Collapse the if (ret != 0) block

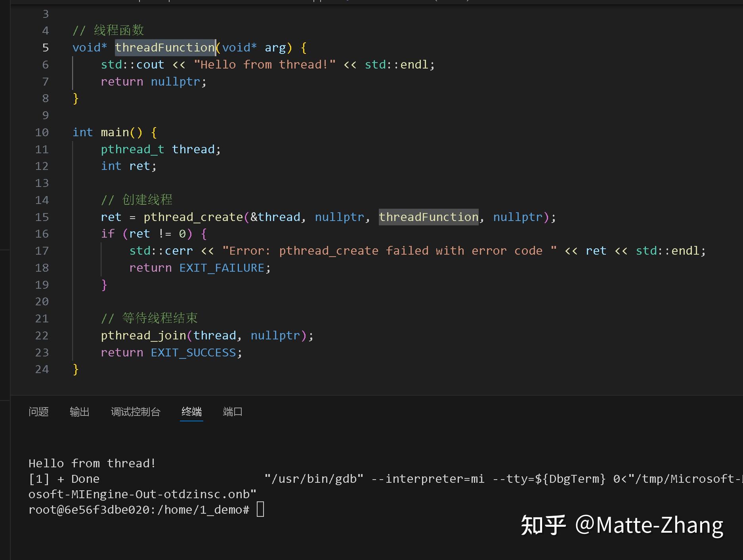[61, 234]
